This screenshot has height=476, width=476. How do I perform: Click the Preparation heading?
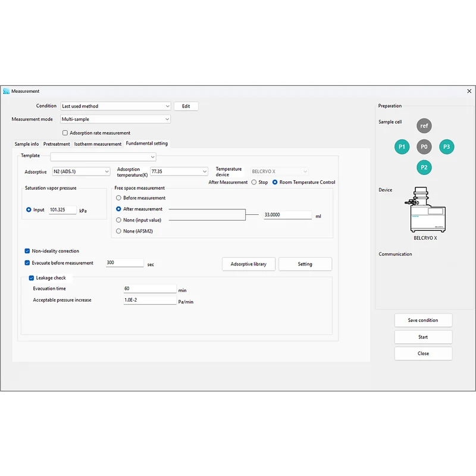pyautogui.click(x=390, y=106)
